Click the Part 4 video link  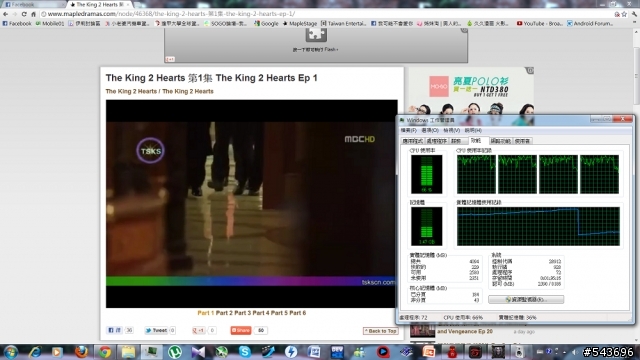pyautogui.click(x=261, y=313)
